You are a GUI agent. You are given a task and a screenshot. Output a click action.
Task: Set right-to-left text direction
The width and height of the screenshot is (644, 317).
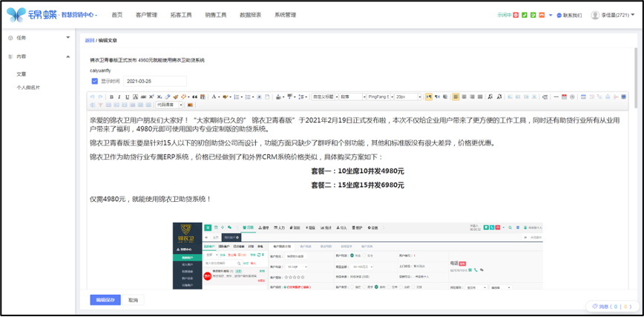[x=437, y=97]
